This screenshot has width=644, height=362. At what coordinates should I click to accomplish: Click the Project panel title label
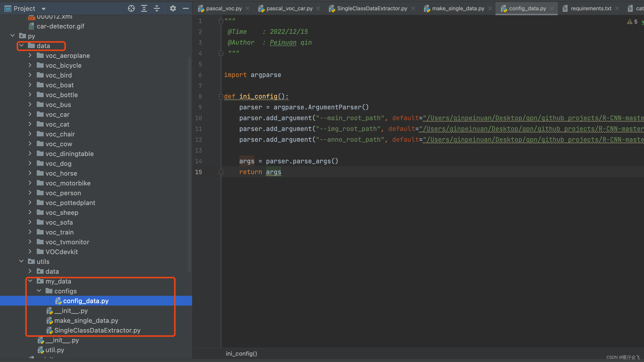(24, 9)
